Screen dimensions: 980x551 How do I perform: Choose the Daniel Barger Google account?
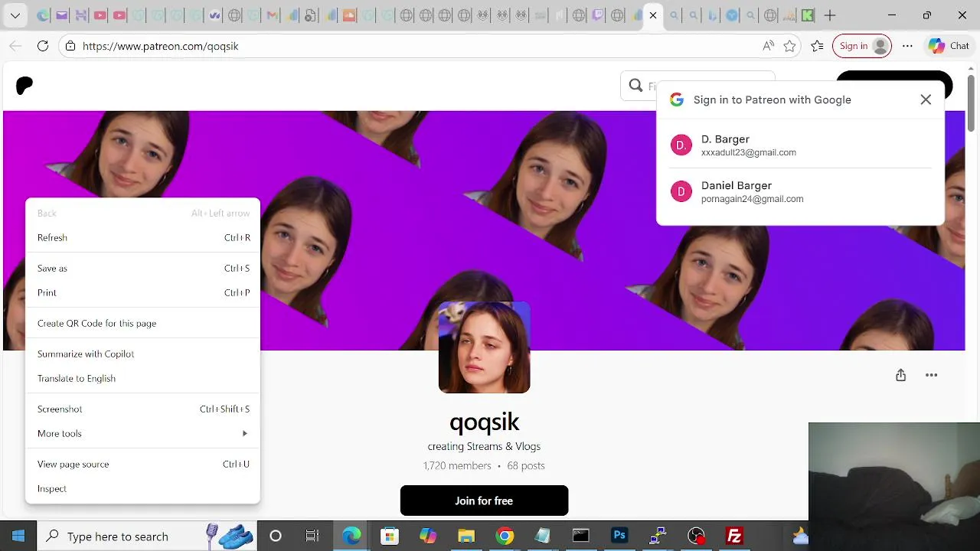[800, 191]
